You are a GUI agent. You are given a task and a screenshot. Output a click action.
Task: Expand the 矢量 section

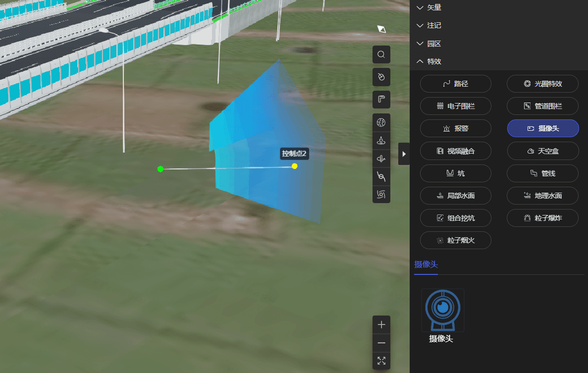coord(428,7)
